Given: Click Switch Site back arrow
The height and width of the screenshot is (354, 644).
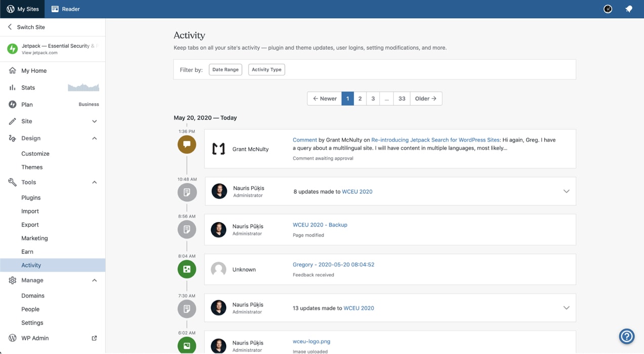Looking at the screenshot, I should tap(10, 27).
